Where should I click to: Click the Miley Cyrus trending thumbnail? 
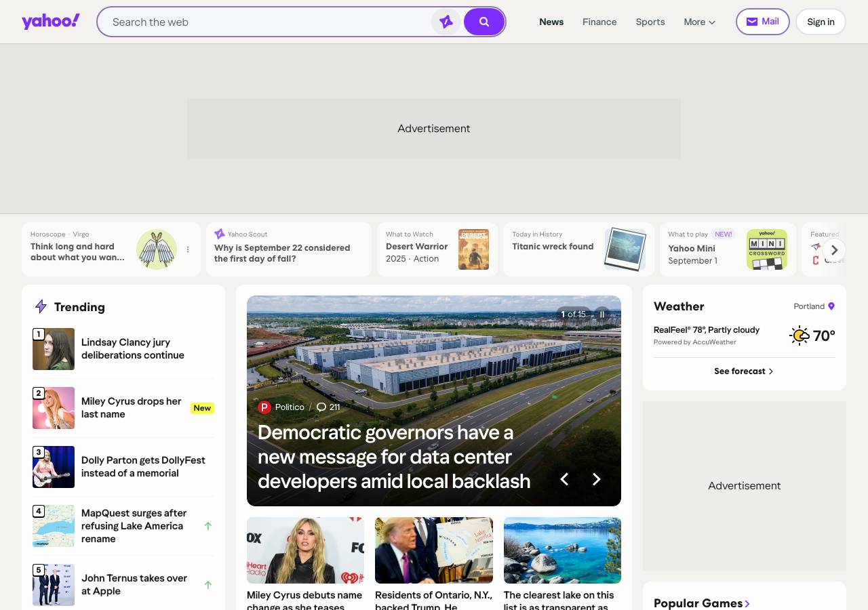click(x=54, y=408)
